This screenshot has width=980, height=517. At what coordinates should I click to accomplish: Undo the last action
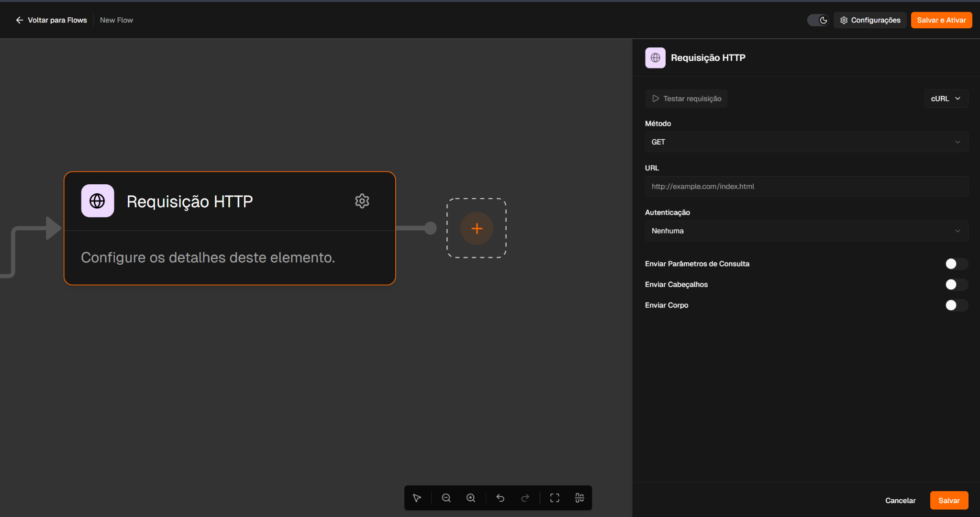tap(500, 498)
